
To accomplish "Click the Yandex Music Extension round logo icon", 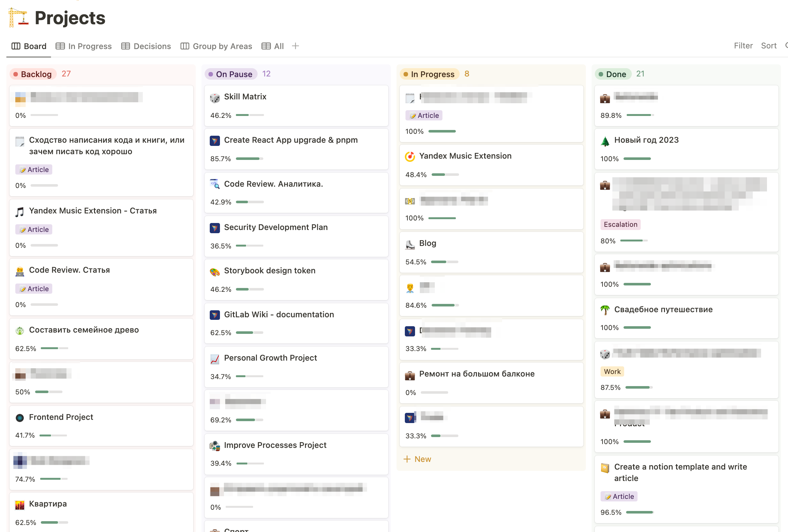I will [x=410, y=156].
